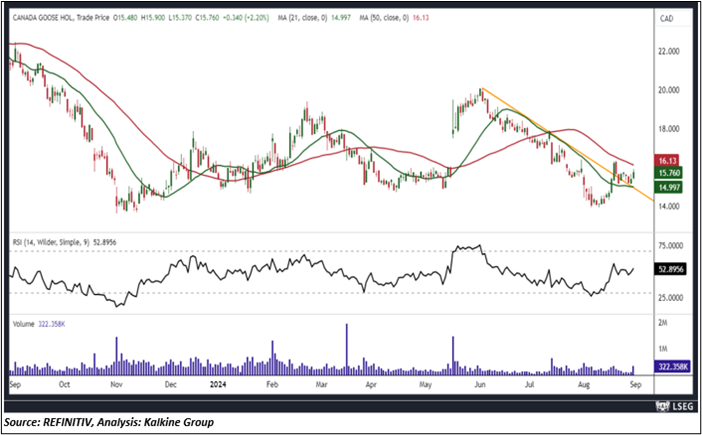Image resolution: width=702 pixels, height=435 pixels.
Task: Click the black 52.8956 tag on RSI axis
Action: 670,269
